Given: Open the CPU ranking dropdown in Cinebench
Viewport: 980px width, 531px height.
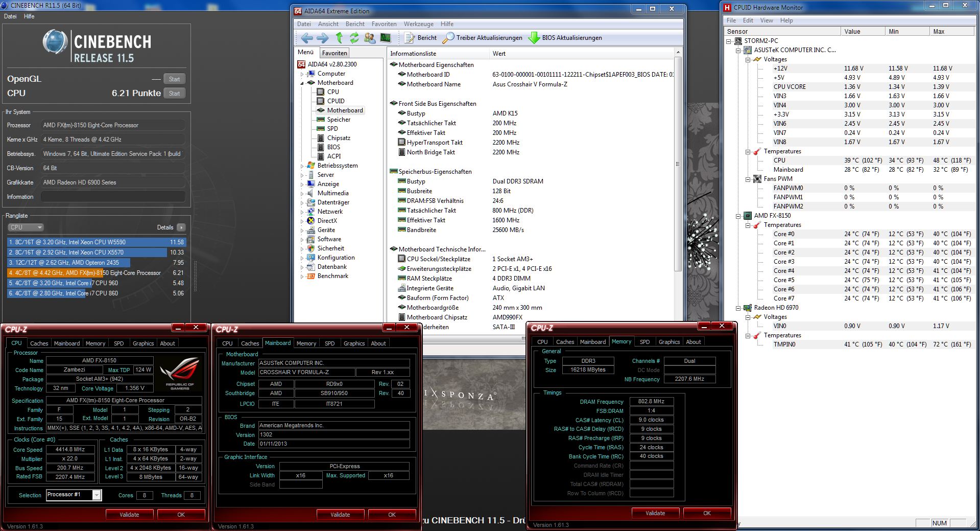Looking at the screenshot, I should (x=26, y=227).
